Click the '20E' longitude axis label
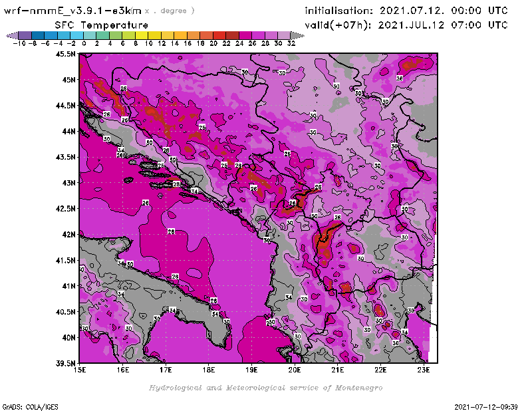532x411 pixels. [x=295, y=370]
